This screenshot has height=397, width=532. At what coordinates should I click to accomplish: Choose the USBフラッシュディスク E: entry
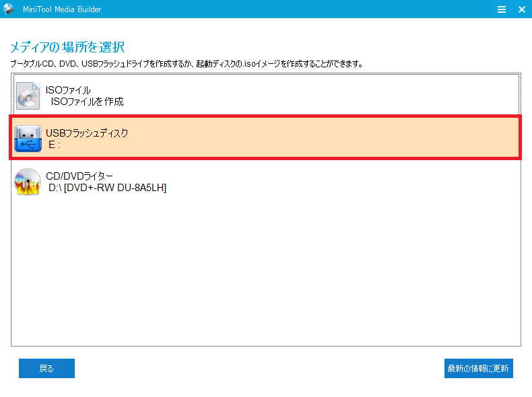(265, 137)
